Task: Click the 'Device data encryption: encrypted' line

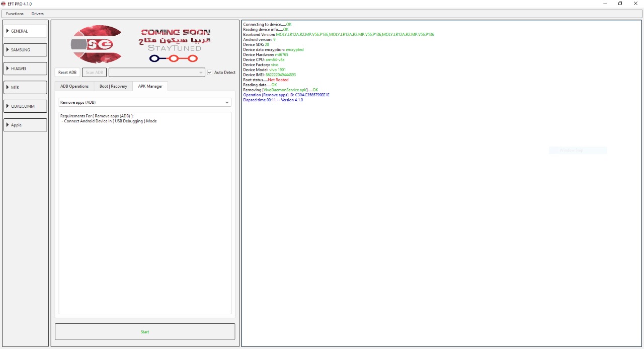Action: [273, 49]
